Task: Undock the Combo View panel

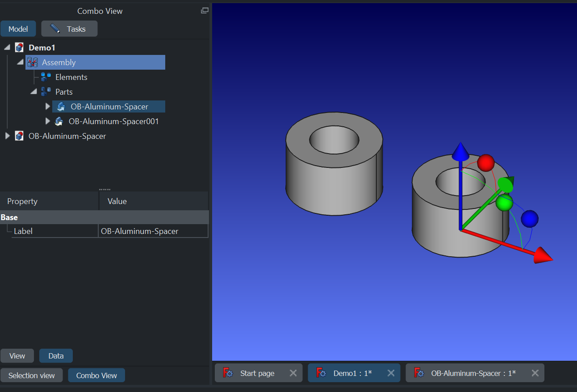Action: point(205,11)
